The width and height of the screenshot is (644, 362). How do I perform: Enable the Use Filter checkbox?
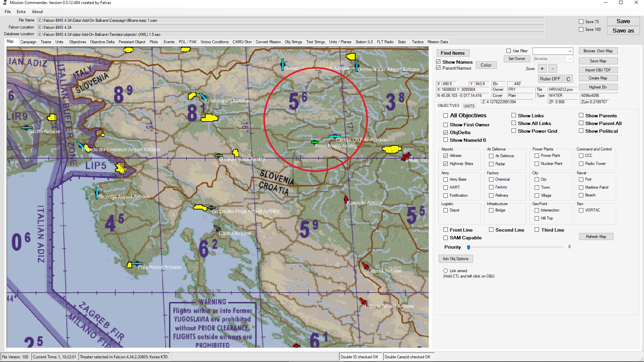click(508, 51)
